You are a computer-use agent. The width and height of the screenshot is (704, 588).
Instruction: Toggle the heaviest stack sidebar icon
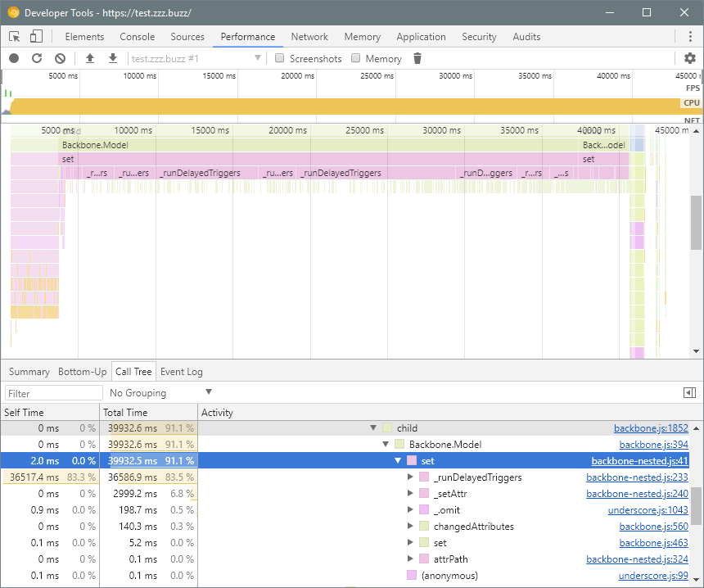coord(689,393)
